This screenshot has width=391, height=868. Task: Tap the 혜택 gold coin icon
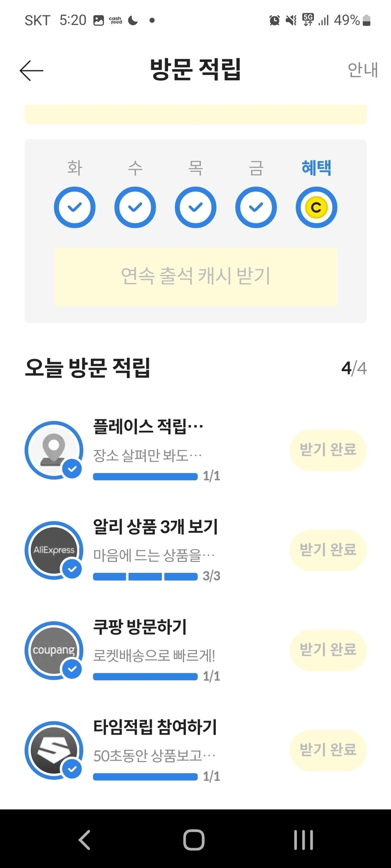pyautogui.click(x=316, y=207)
